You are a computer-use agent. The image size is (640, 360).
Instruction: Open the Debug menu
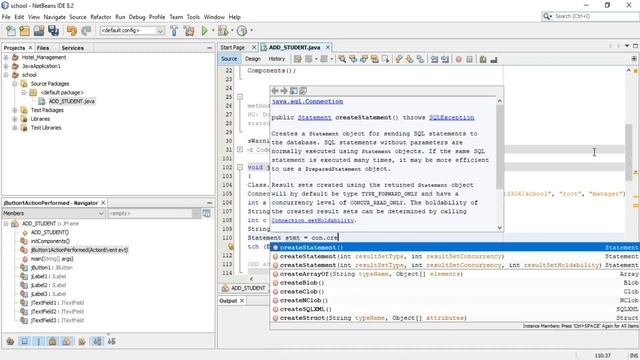[x=137, y=17]
